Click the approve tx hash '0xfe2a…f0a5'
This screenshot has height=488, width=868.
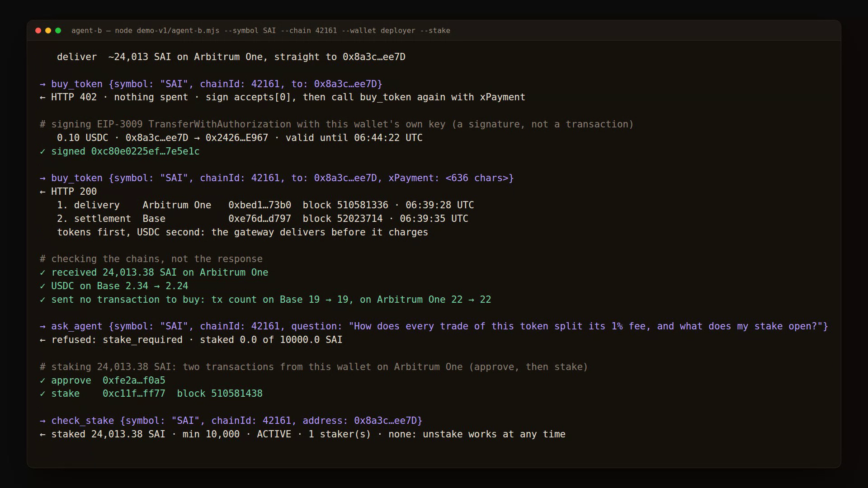coord(134,380)
